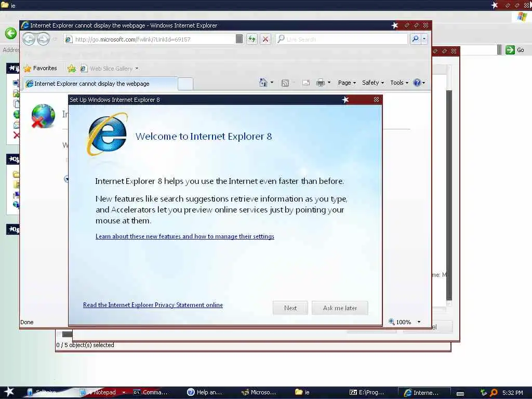
Task: Click the Back arrow in Internet Explorer
Action: tap(29, 39)
